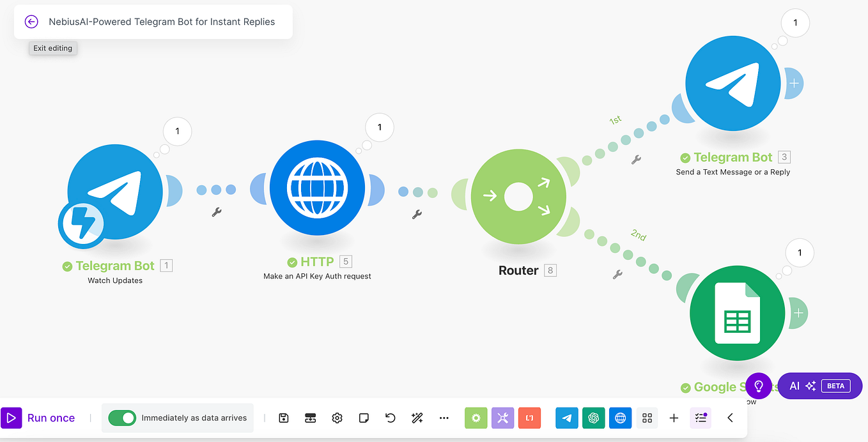Click the Run once button
The height and width of the screenshot is (442, 868).
40,418
